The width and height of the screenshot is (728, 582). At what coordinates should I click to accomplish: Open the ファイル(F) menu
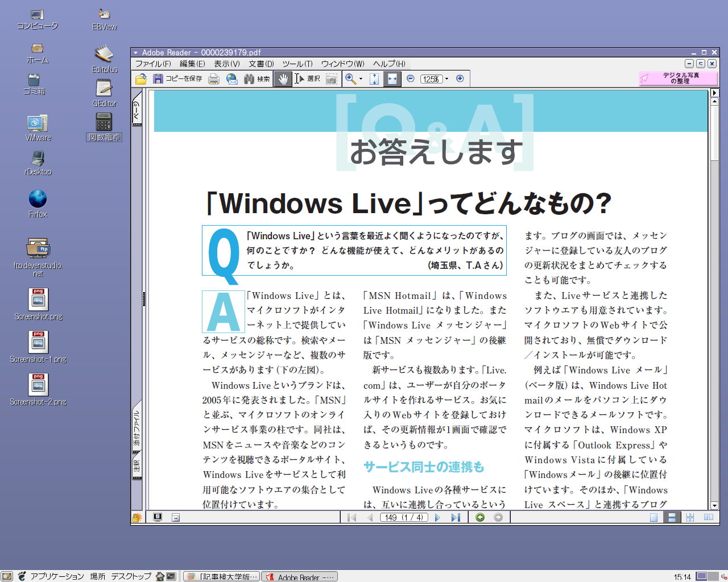point(153,64)
